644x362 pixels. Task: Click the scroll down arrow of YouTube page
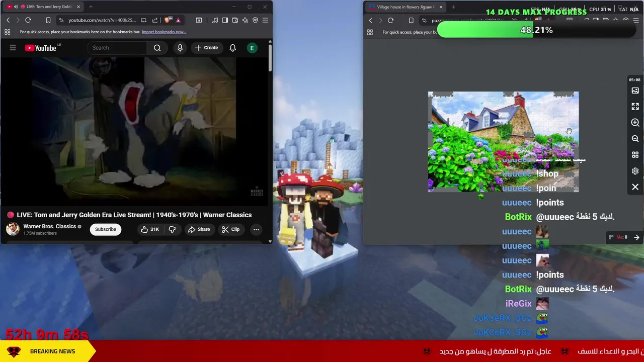[x=270, y=242]
